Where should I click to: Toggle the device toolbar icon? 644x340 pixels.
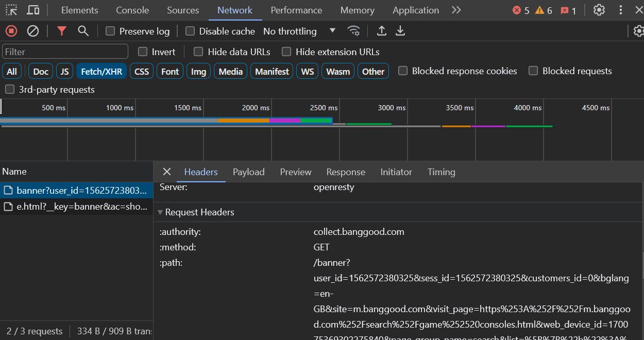[x=33, y=10]
